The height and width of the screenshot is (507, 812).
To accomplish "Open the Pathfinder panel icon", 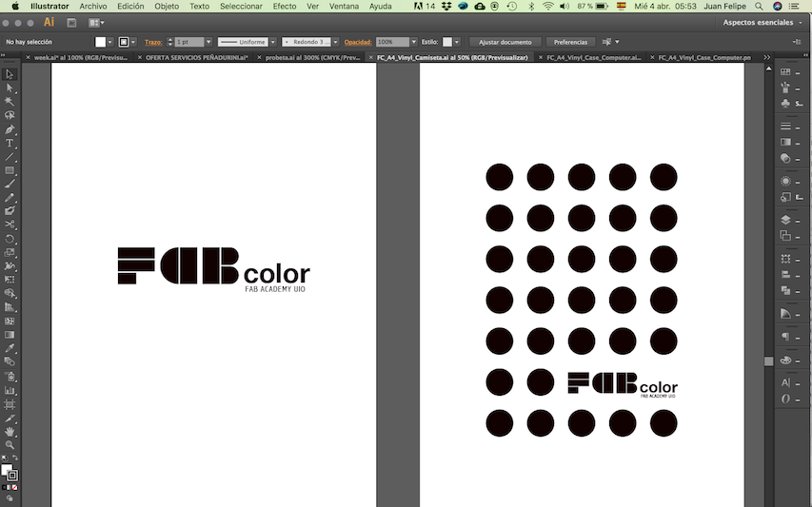I will pyautogui.click(x=785, y=290).
